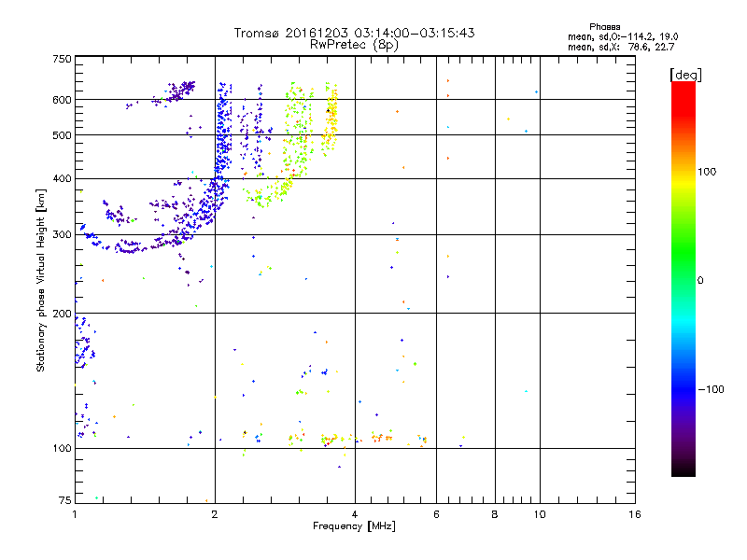Click the colorbar label '100'
Viewport: 747px width, 560px height.
coord(707,172)
